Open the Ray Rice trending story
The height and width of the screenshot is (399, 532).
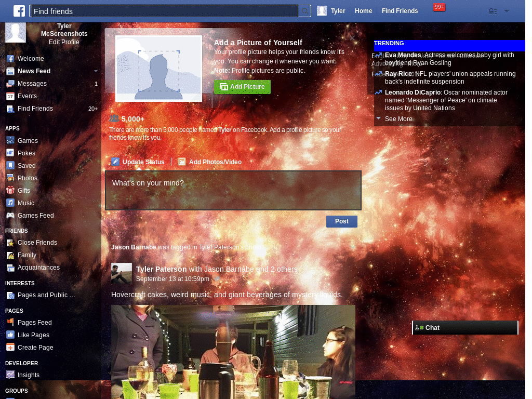pos(450,77)
